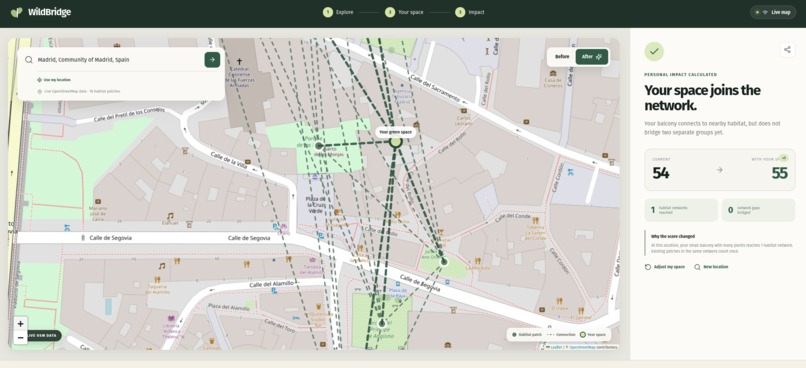Click the Share icon in impact panel
This screenshot has height=368, width=806.
point(787,50)
